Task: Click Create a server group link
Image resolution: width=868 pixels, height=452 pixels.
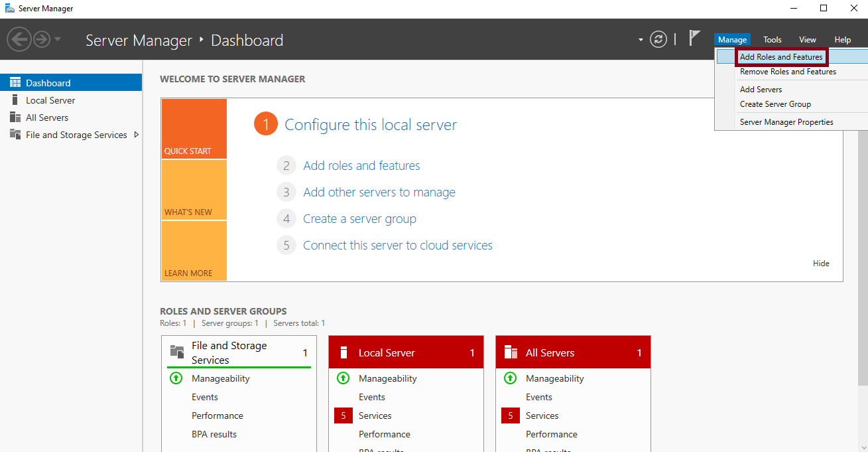Action: (359, 219)
